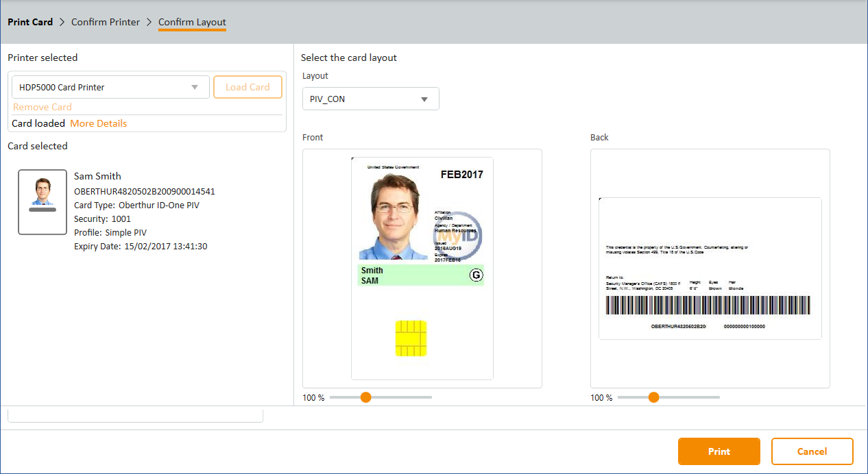Click the yellow smart chip on front card

[x=411, y=338]
